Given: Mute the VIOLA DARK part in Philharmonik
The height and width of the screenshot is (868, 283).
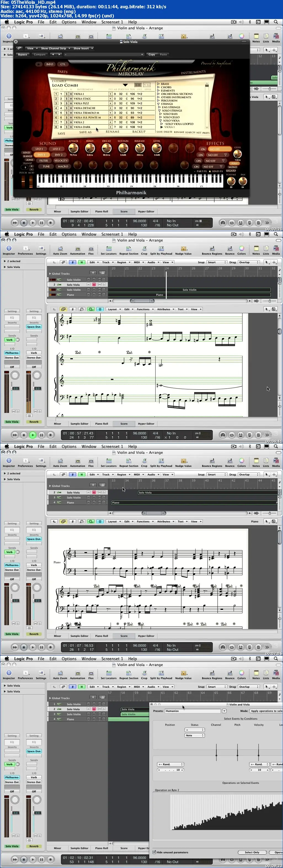Looking at the screenshot, I should (x=71, y=127).
